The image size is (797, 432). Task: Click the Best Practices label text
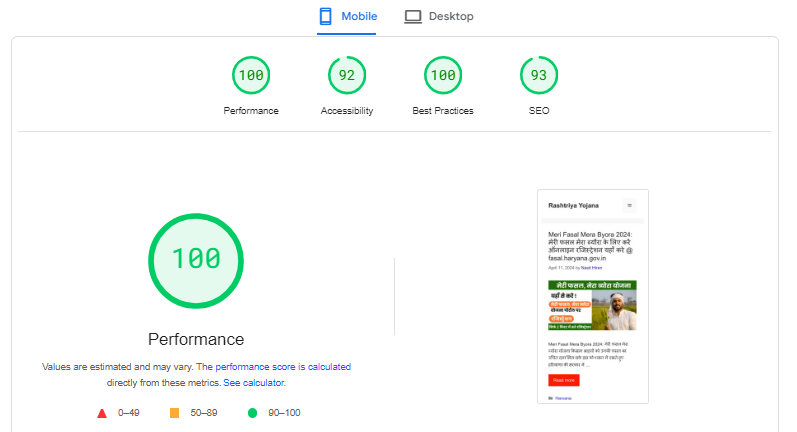[443, 111]
